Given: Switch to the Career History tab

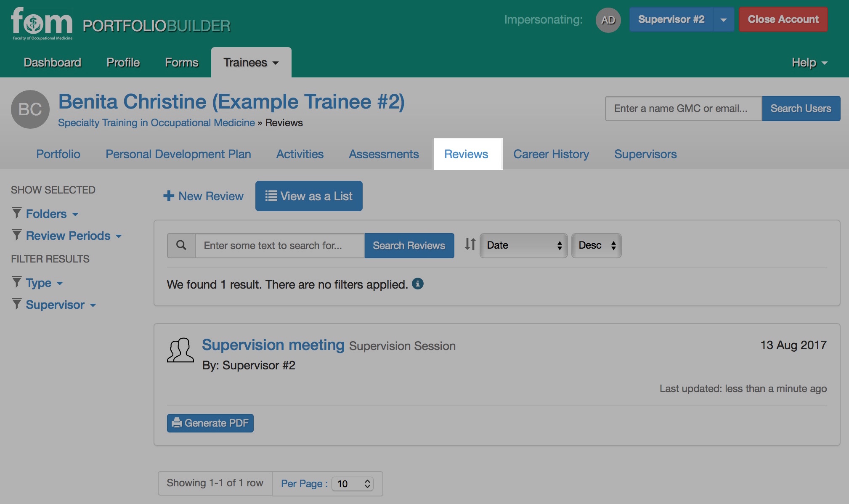Looking at the screenshot, I should pos(551,154).
